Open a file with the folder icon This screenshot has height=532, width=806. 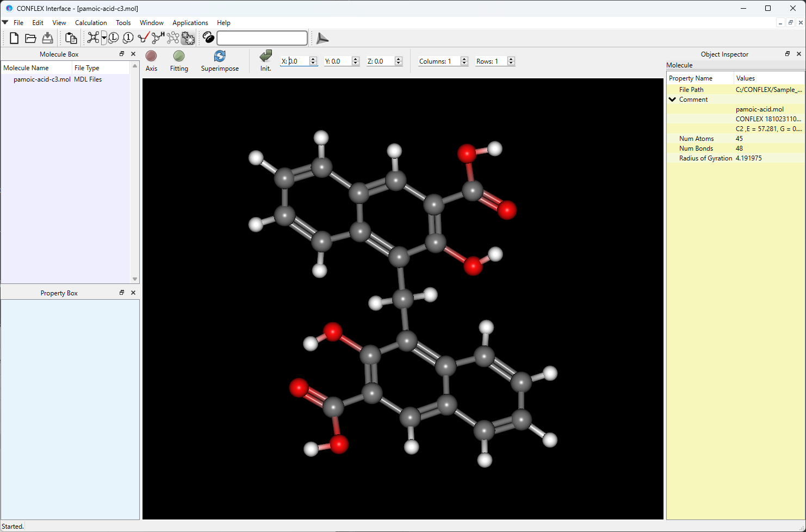click(30, 38)
